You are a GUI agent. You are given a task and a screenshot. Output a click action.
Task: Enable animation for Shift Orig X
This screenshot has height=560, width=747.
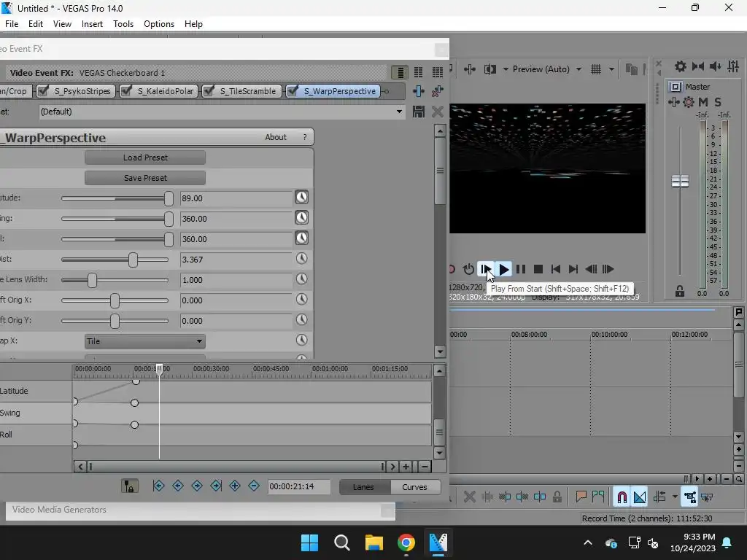(301, 300)
